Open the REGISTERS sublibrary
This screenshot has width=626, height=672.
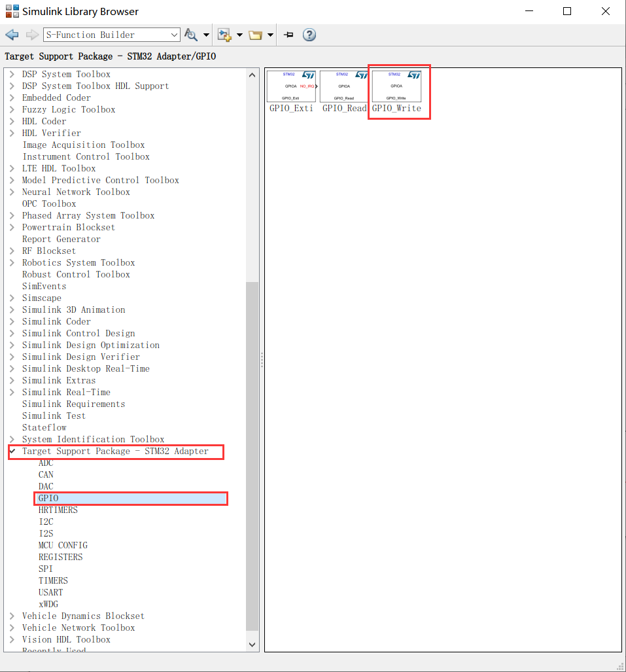click(60, 557)
